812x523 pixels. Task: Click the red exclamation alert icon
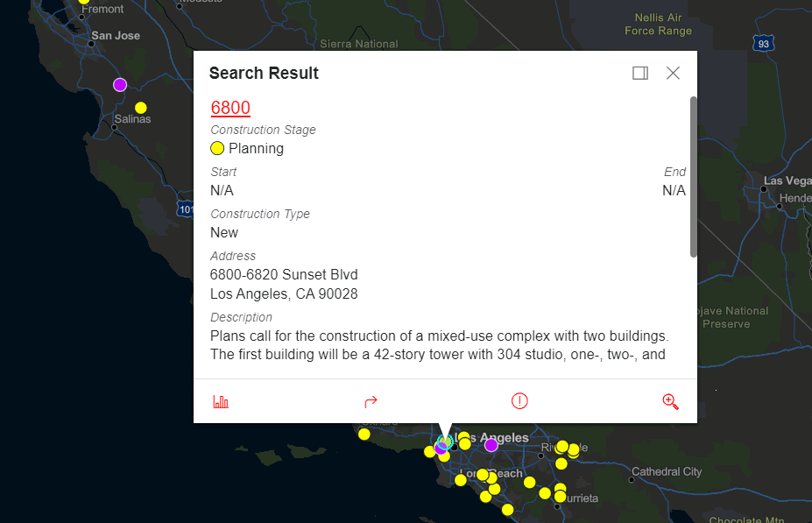(519, 401)
